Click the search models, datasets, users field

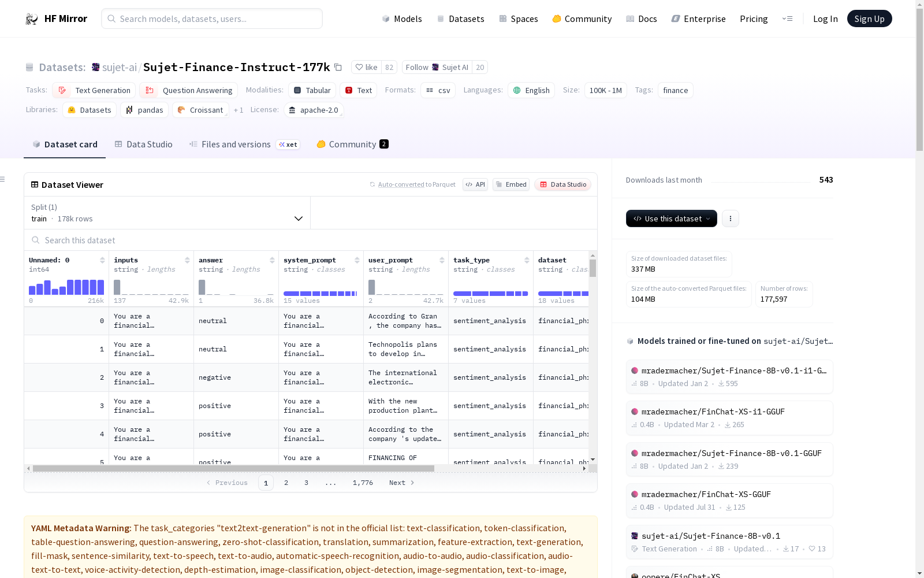pyautogui.click(x=212, y=18)
